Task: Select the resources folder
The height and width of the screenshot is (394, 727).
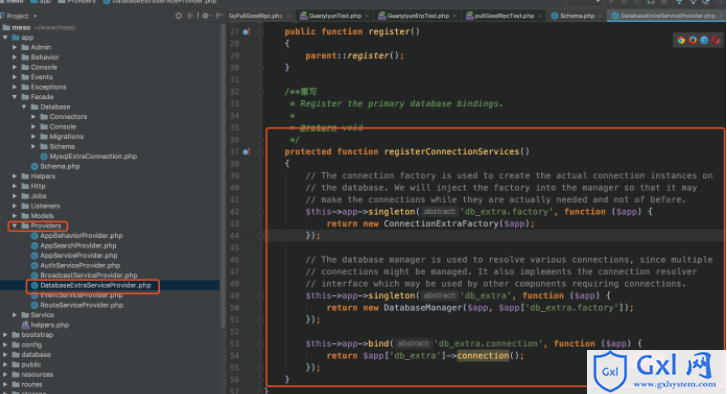Action: tap(37, 375)
